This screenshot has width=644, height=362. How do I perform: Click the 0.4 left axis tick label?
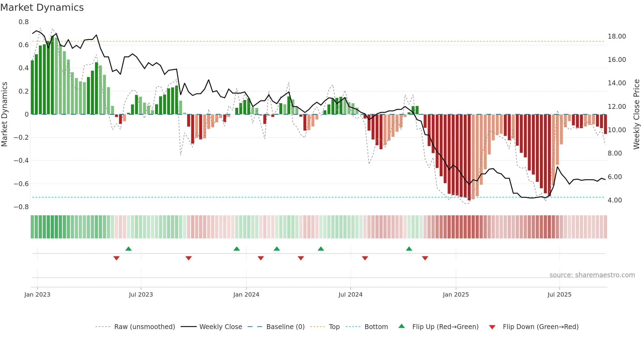coord(24,68)
